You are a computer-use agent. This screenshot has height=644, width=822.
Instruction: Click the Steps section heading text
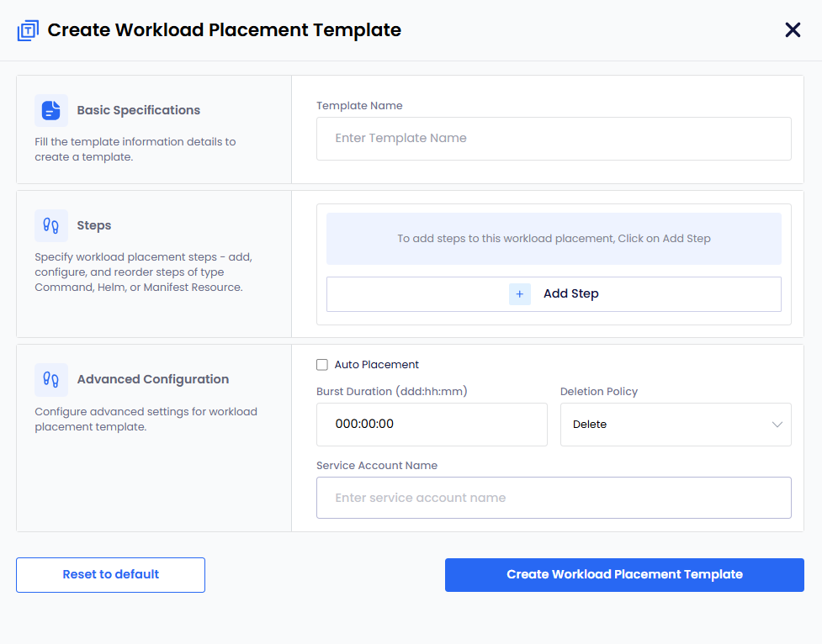point(94,225)
